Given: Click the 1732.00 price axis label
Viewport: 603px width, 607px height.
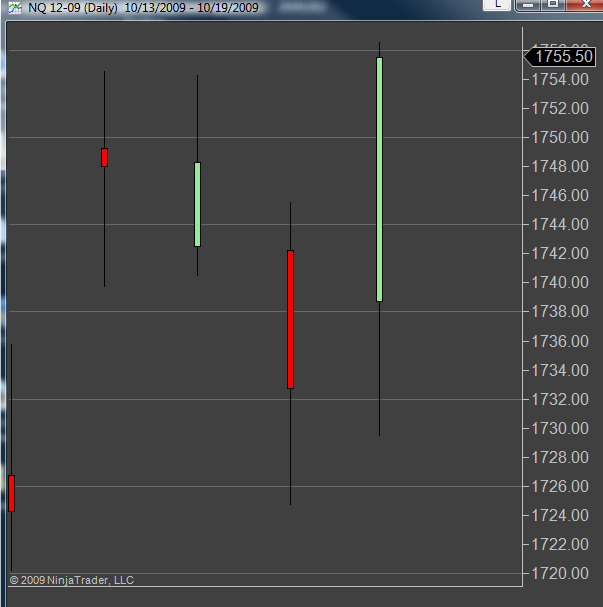Looking at the screenshot, I should point(560,400).
